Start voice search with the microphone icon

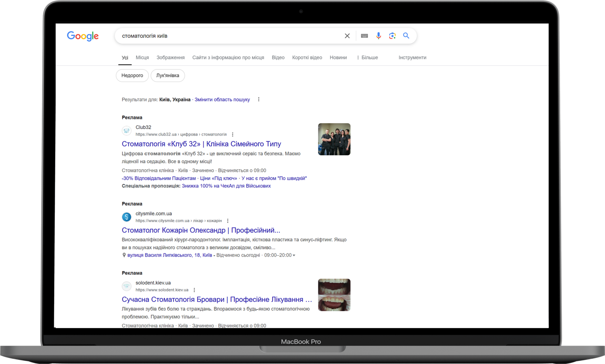378,36
